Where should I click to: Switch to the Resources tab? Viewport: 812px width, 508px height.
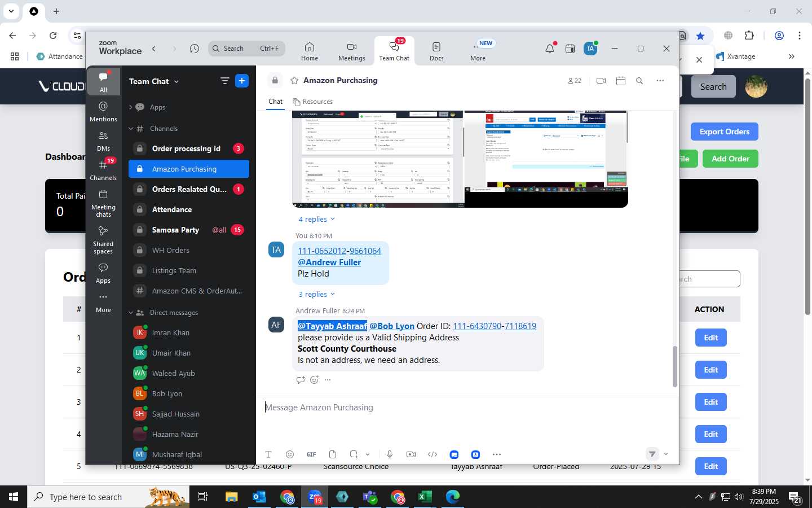313,102
